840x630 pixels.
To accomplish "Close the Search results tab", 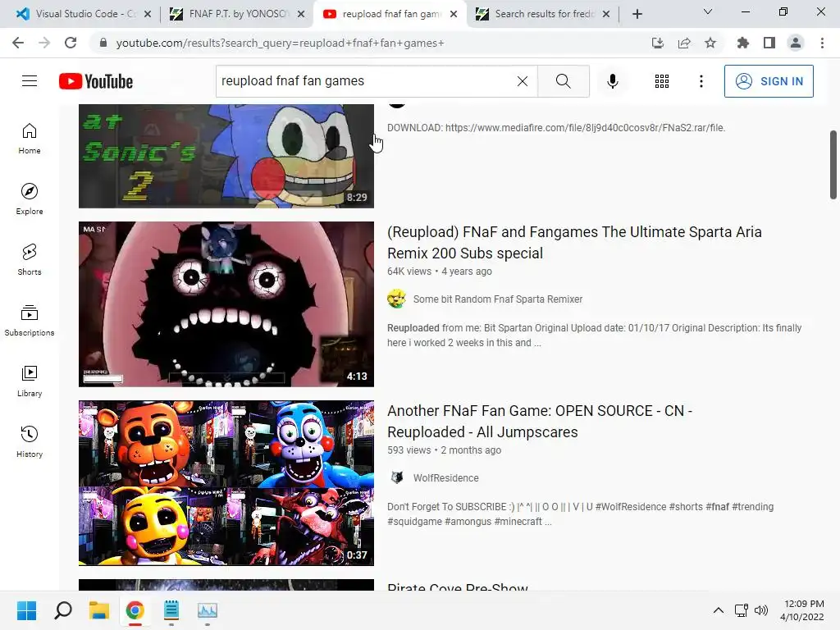I will click(606, 14).
